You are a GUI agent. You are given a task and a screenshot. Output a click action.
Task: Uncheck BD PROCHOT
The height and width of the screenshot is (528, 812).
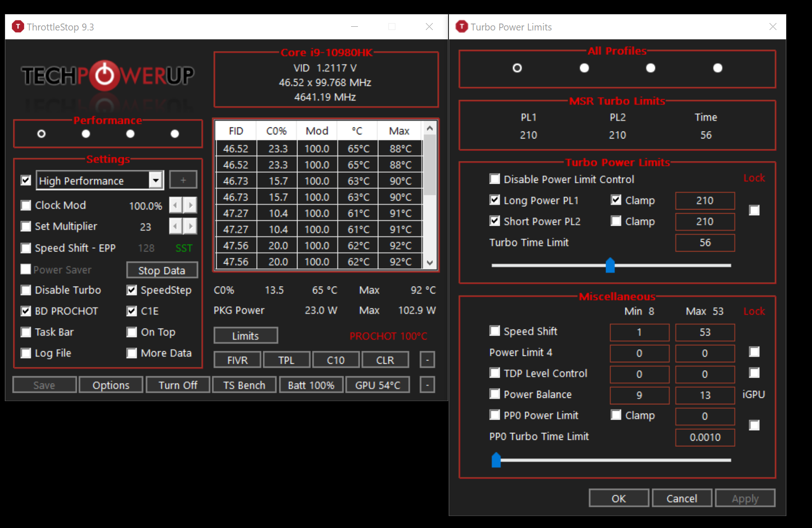[26, 311]
